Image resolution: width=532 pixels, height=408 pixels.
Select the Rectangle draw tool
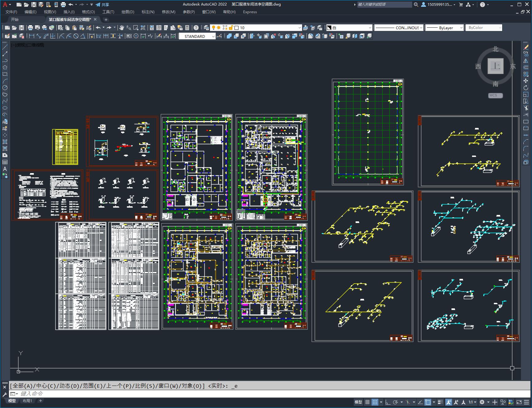tap(5, 74)
